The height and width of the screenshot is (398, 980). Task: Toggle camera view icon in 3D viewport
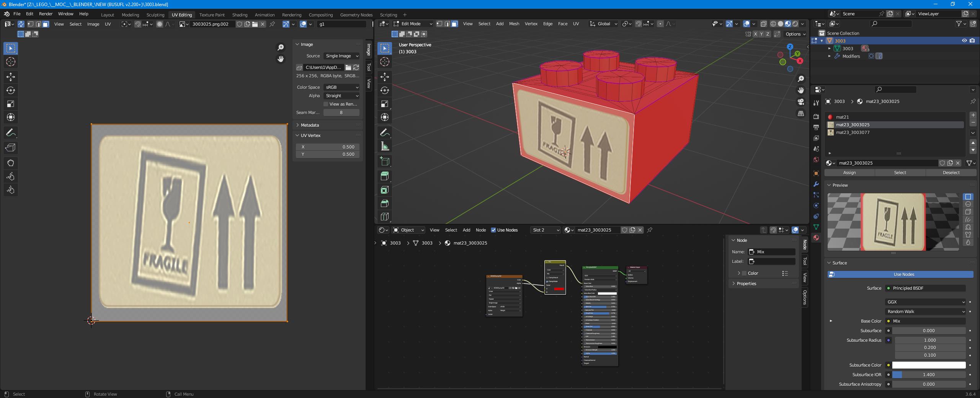click(x=801, y=102)
